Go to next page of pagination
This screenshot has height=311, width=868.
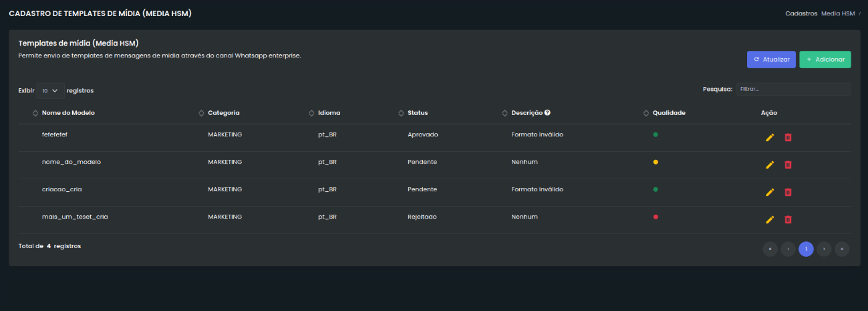[x=824, y=249]
